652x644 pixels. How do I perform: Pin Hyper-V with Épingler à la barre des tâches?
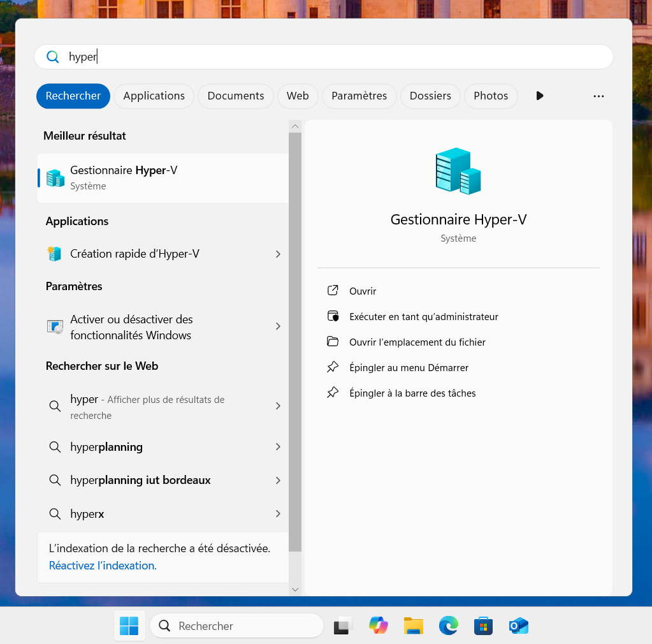coord(412,393)
